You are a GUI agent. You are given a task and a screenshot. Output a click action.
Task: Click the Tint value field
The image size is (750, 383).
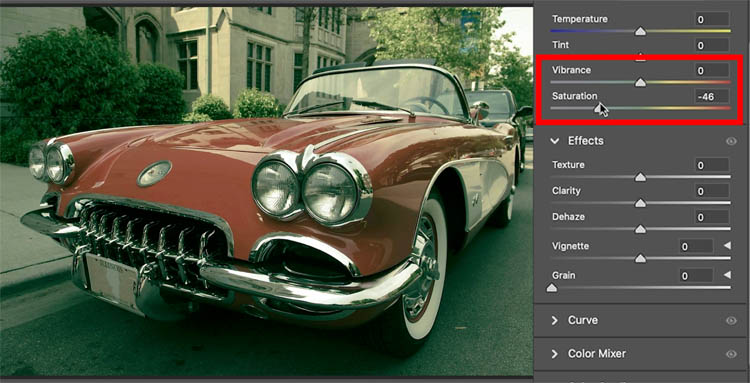(x=712, y=45)
